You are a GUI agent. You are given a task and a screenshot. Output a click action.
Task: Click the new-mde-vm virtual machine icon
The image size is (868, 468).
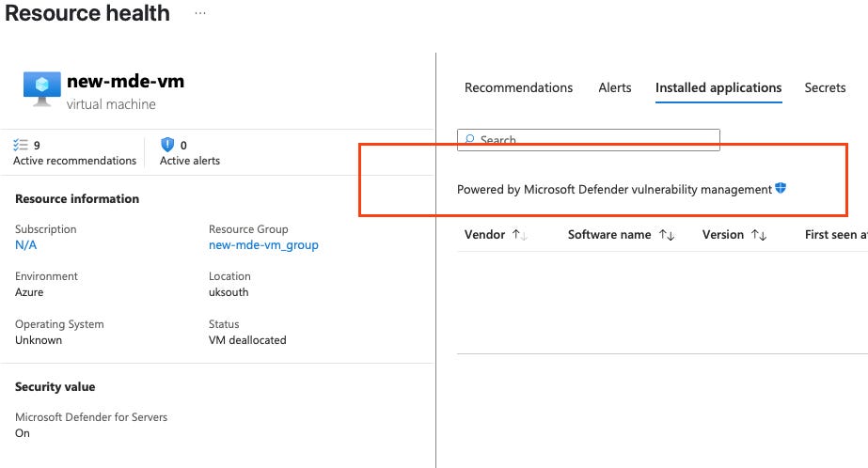[x=42, y=89]
